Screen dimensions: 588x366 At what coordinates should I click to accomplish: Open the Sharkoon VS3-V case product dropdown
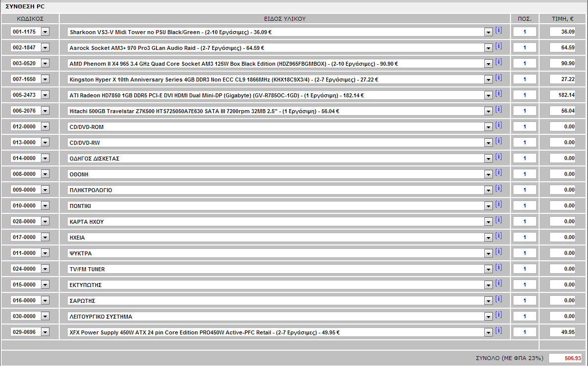(488, 32)
